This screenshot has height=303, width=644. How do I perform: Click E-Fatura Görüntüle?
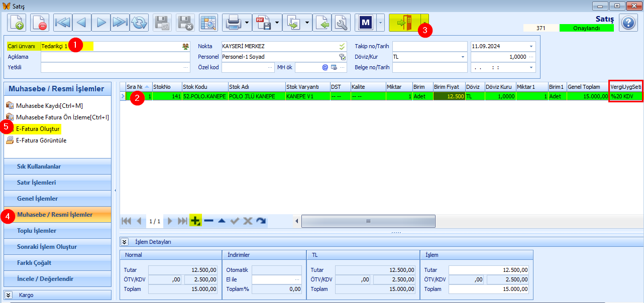coord(41,140)
